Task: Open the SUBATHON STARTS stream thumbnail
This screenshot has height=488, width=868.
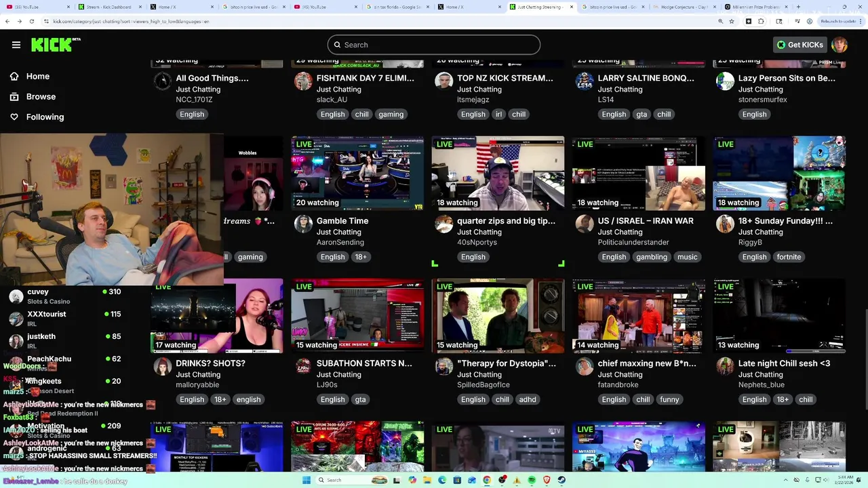Action: 357,316
